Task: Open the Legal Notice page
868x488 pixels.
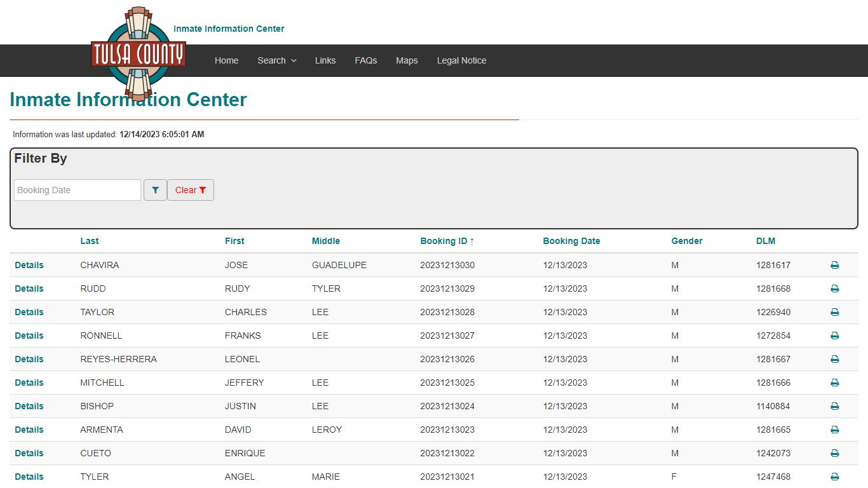Action: tap(461, 60)
